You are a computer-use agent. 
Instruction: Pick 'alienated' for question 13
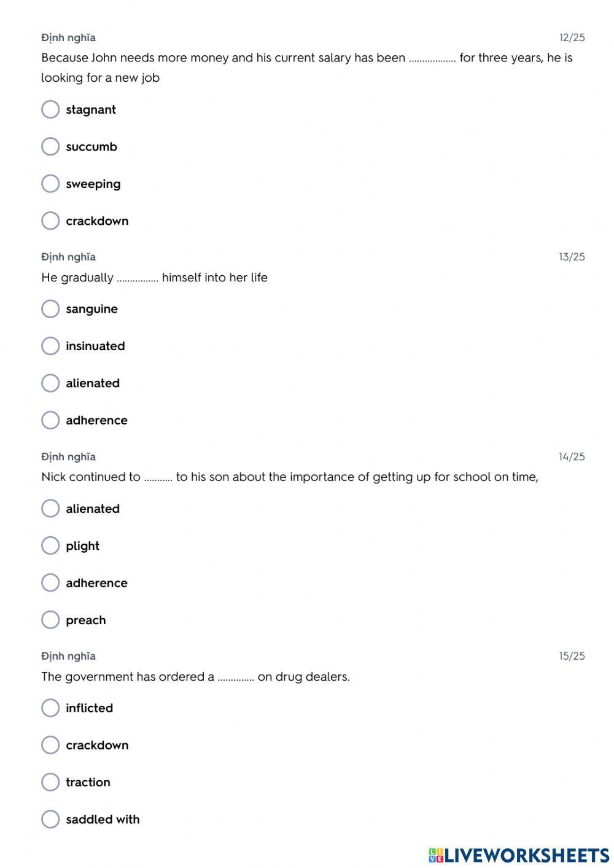click(x=50, y=383)
